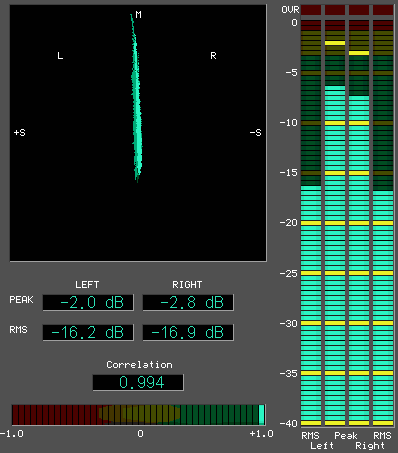Screen dimensions: 398x453
Task: Click the Left PEAK readout -2.0 dB
Action: [x=88, y=303]
